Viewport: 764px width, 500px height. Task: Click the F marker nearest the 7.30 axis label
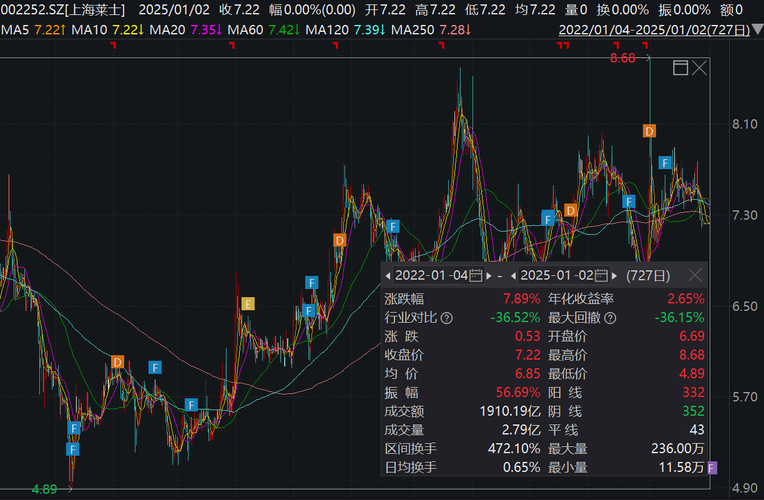tap(629, 201)
